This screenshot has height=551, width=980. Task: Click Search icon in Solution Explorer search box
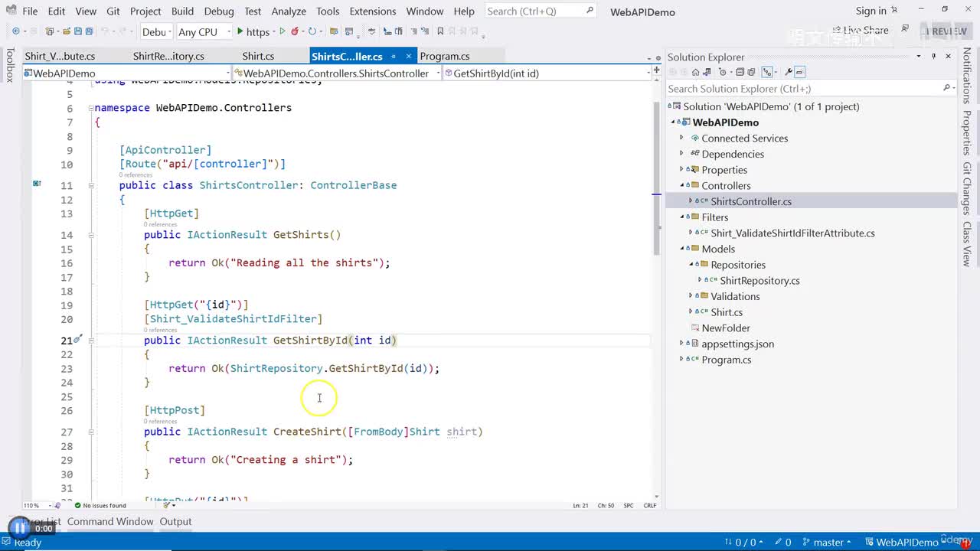[947, 89]
